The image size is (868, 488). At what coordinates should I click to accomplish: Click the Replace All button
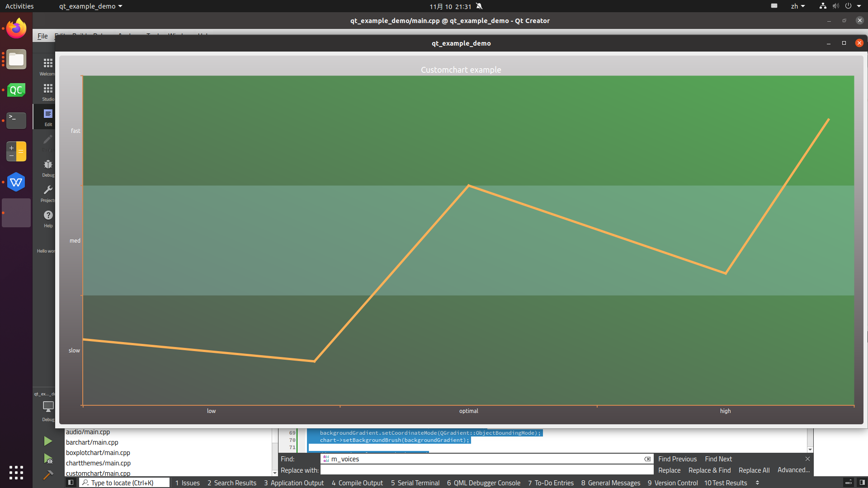pos(754,470)
